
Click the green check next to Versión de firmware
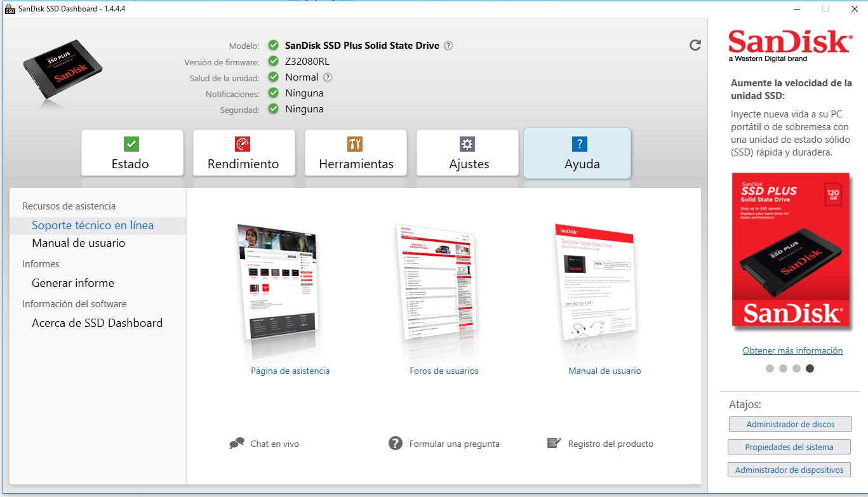point(274,62)
